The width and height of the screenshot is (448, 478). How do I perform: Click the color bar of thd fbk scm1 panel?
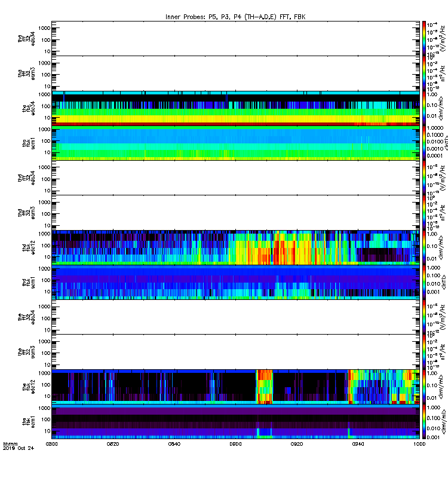(x=424, y=282)
